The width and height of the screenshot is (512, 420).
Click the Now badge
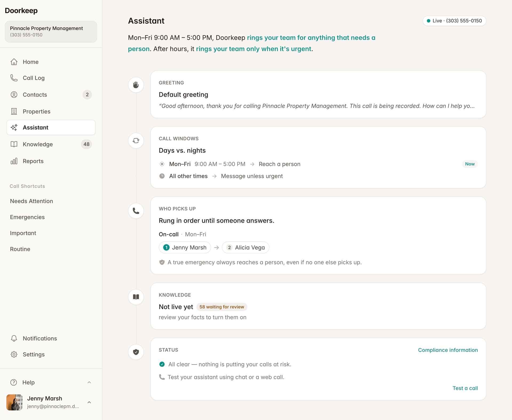coord(470,164)
